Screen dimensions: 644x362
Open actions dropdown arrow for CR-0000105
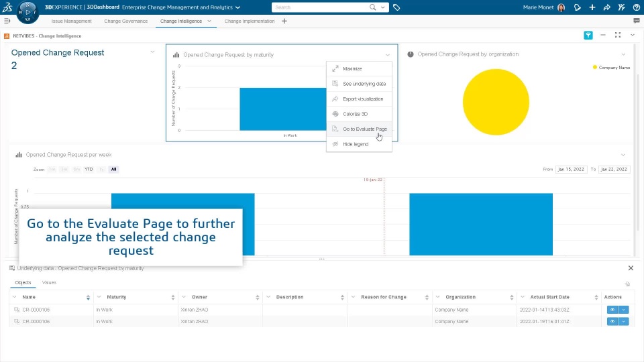tap(623, 310)
